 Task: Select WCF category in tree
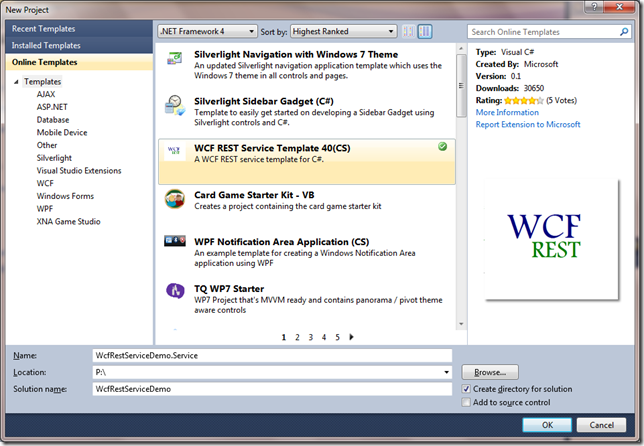tap(45, 183)
